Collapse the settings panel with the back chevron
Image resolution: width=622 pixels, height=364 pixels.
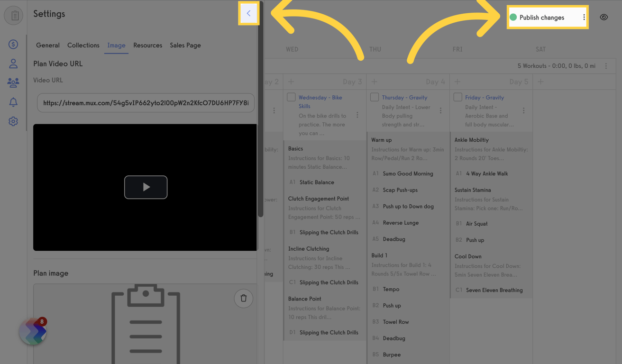point(248,13)
